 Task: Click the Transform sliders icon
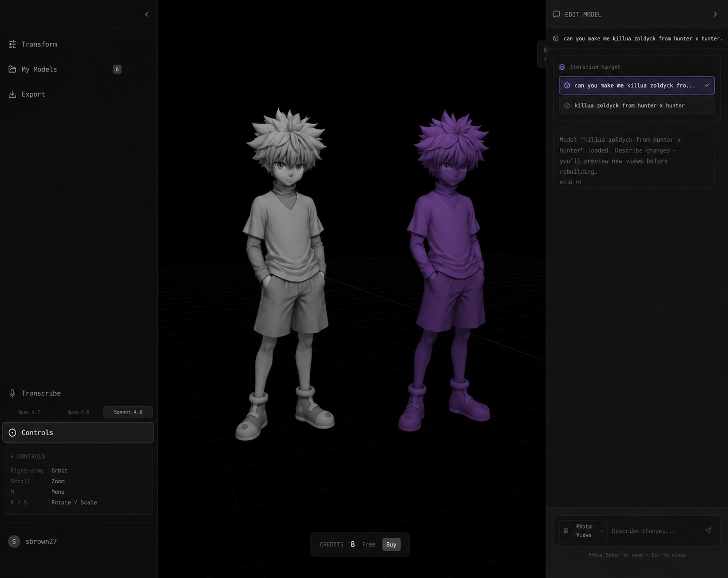(12, 45)
